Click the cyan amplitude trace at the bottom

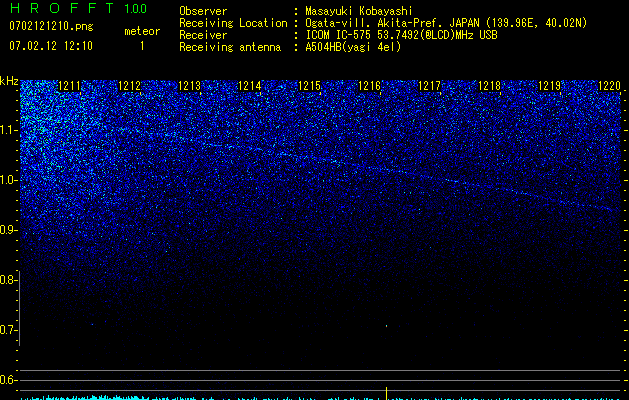coord(320,398)
